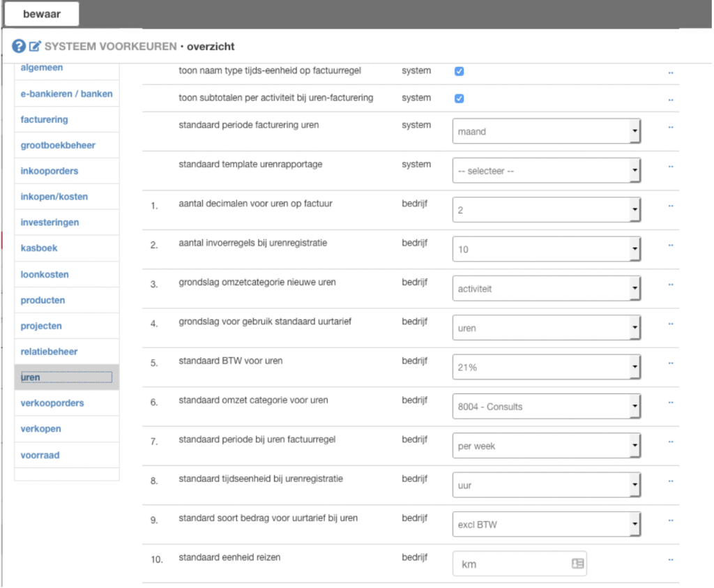Viewport: 714px width, 588px height.
Task: Open the standaard omzet categorie 8004 Consults dropdown
Action: click(547, 406)
